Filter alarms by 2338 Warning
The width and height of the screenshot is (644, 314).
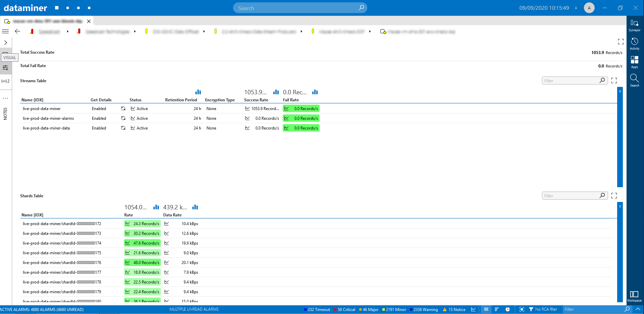[x=424, y=310]
